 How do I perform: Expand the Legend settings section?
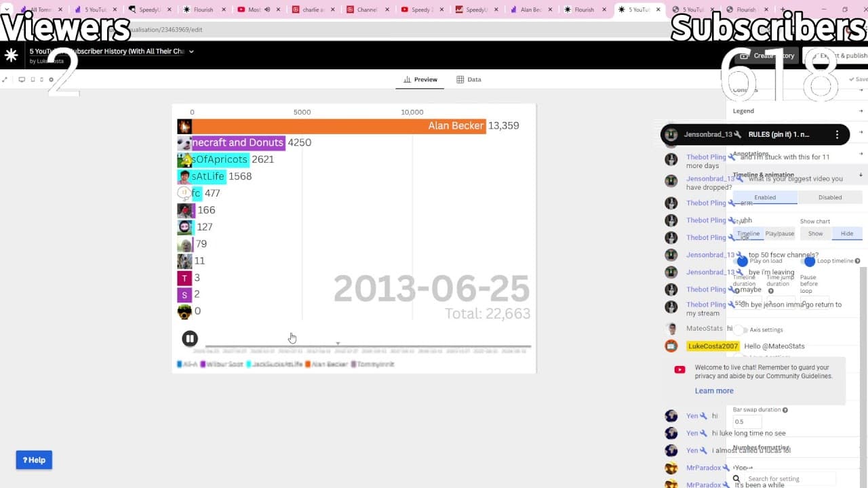coord(797,111)
